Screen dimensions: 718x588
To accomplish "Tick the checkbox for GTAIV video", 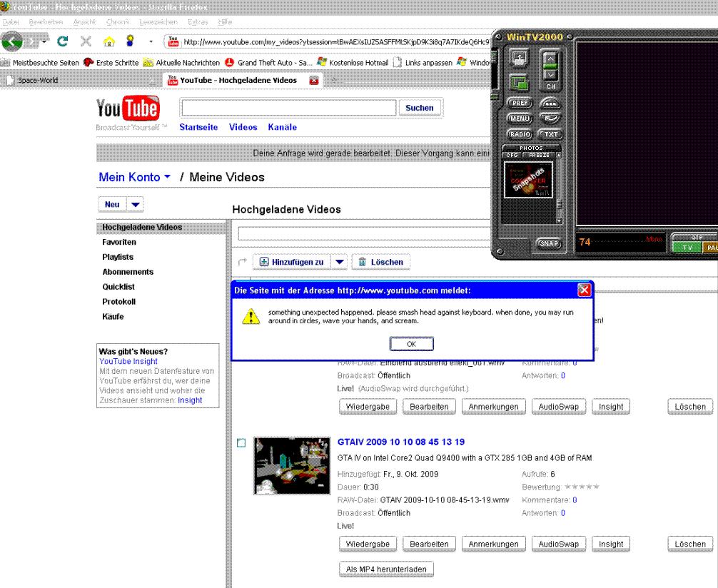I will [241, 443].
